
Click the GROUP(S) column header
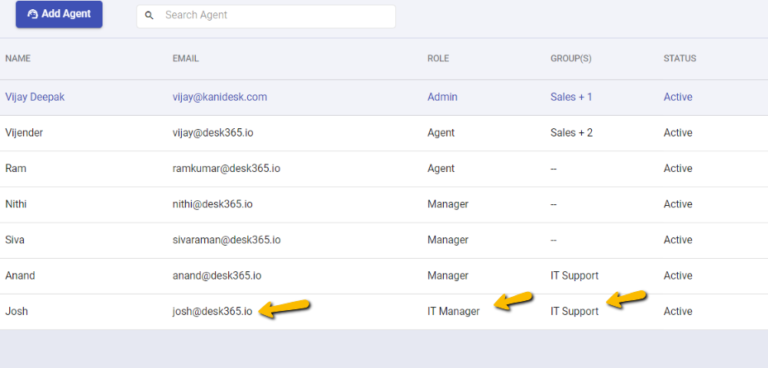click(x=571, y=58)
